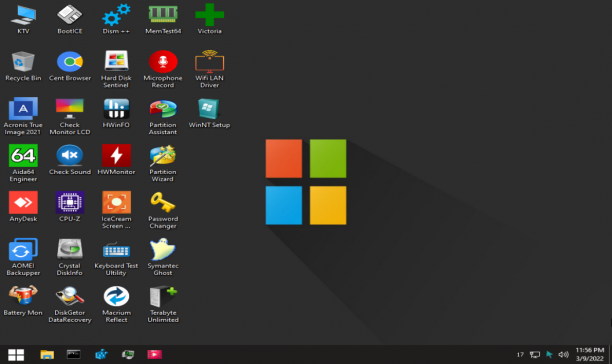Open Aida64 Engineer
612x364 pixels.
(x=23, y=163)
